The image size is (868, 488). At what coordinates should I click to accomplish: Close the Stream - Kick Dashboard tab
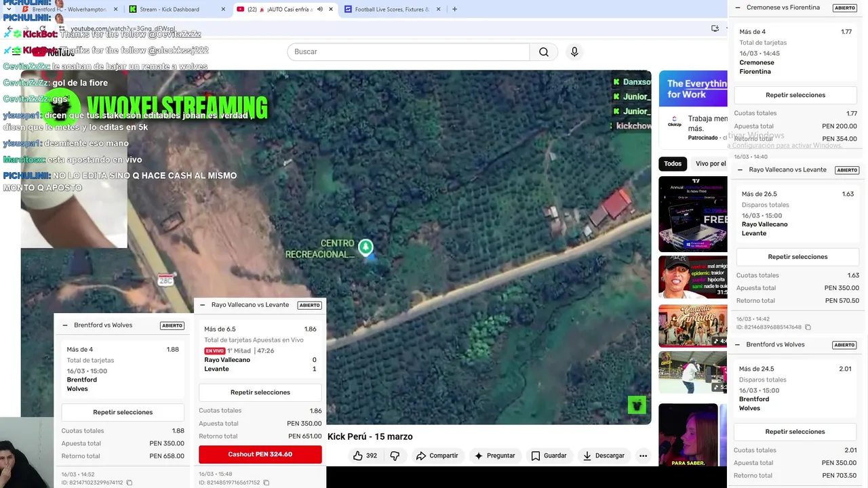point(223,9)
